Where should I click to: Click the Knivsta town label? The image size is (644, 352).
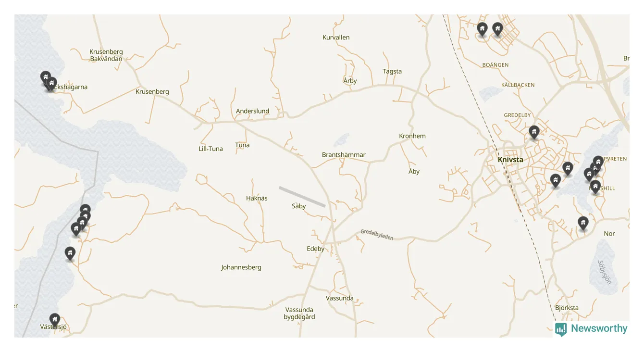pos(510,160)
